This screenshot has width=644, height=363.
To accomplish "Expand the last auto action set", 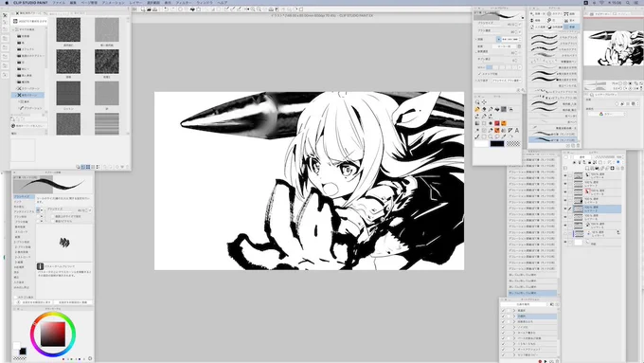I will coord(514,354).
